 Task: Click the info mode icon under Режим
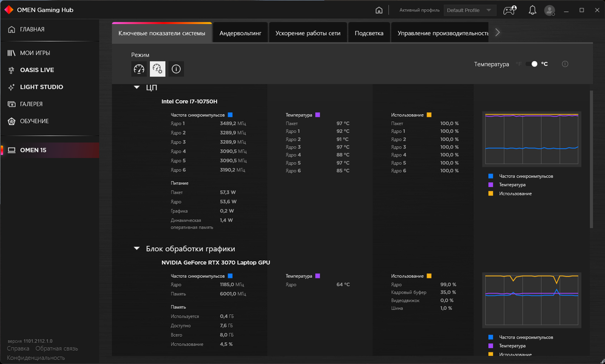(x=176, y=69)
